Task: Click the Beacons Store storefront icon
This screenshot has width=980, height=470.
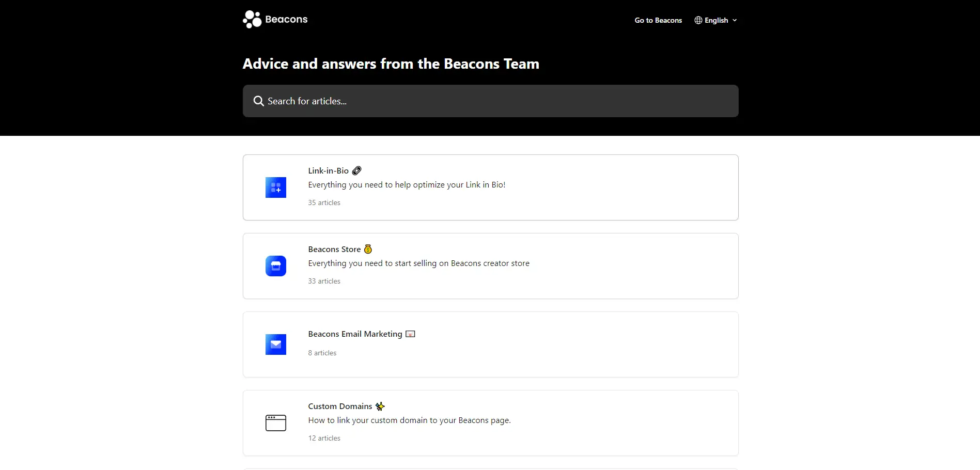Action: point(276,266)
